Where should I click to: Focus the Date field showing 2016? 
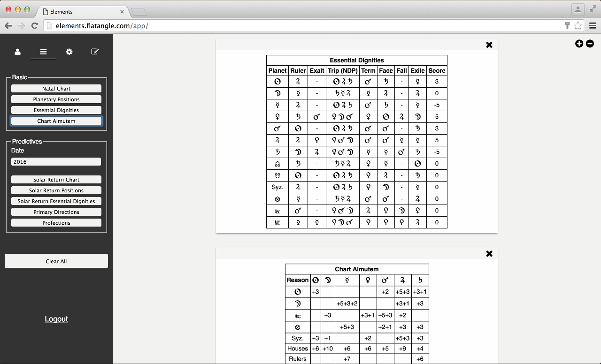(56, 162)
